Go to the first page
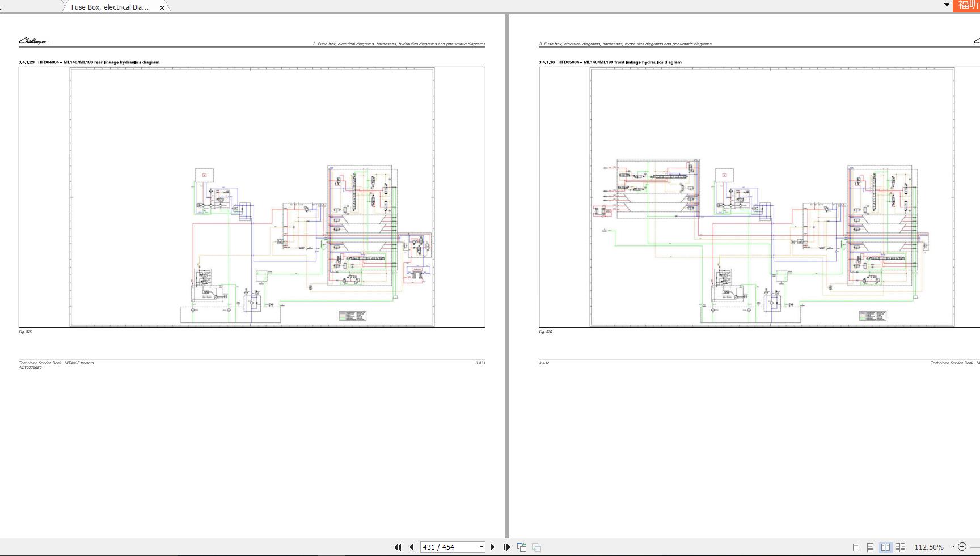 pyautogui.click(x=398, y=547)
